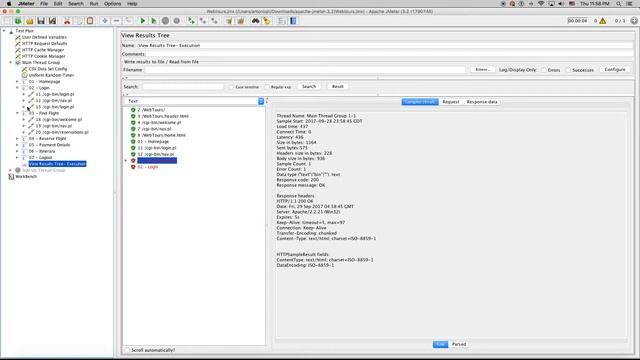Image resolution: width=640 pixels, height=360 pixels.
Task: Click the Reset Search icon
Action: pyautogui.click(x=267, y=21)
